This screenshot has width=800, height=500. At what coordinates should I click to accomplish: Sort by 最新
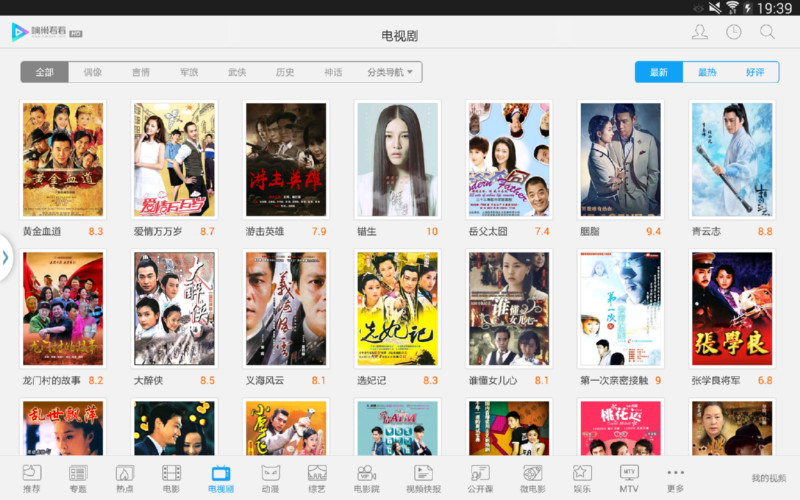tap(659, 72)
